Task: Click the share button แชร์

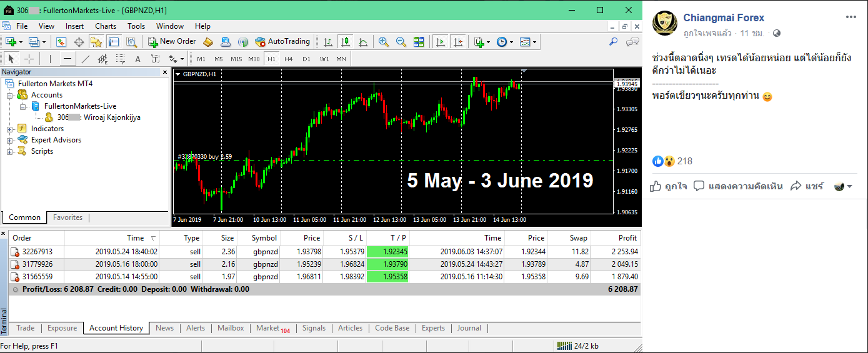Action: 807,186
